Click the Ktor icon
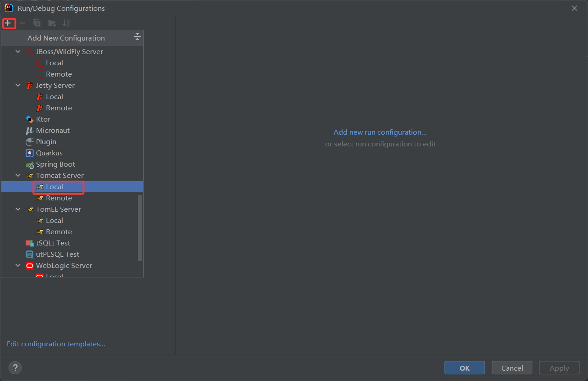Image resolution: width=588 pixels, height=381 pixels. pyautogui.click(x=30, y=119)
